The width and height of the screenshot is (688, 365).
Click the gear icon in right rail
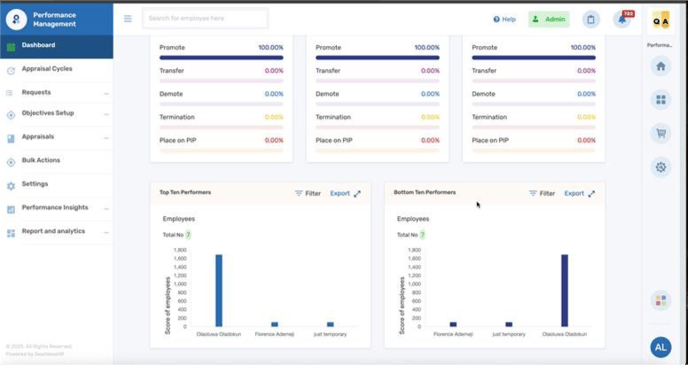(x=661, y=167)
